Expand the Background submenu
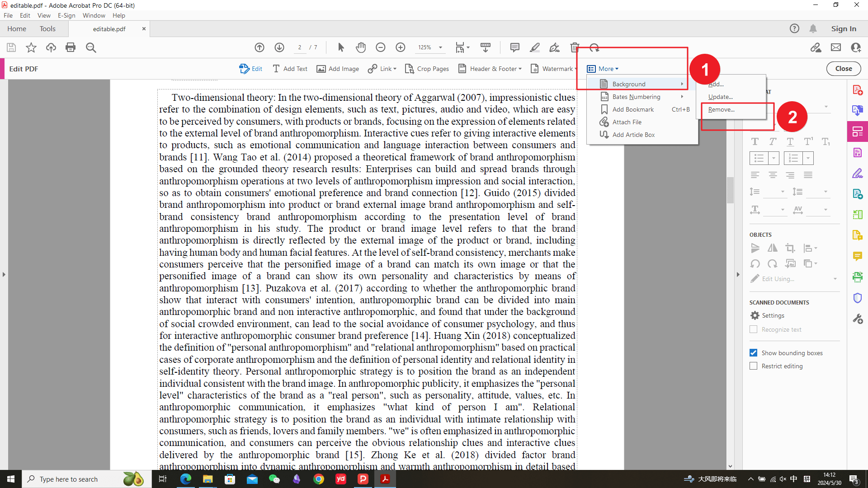This screenshot has height=488, width=868. pos(642,84)
